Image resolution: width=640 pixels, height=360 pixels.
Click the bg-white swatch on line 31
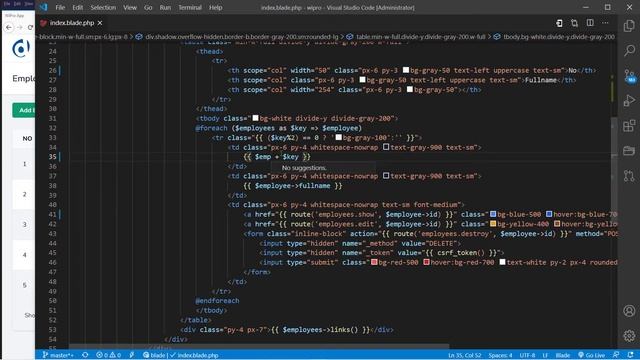255,118
